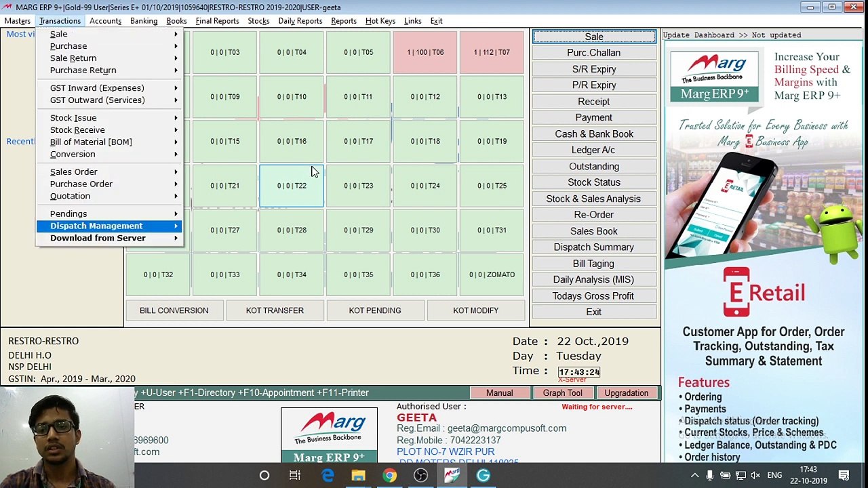Select table T22
868x488 pixels.
pyautogui.click(x=292, y=186)
